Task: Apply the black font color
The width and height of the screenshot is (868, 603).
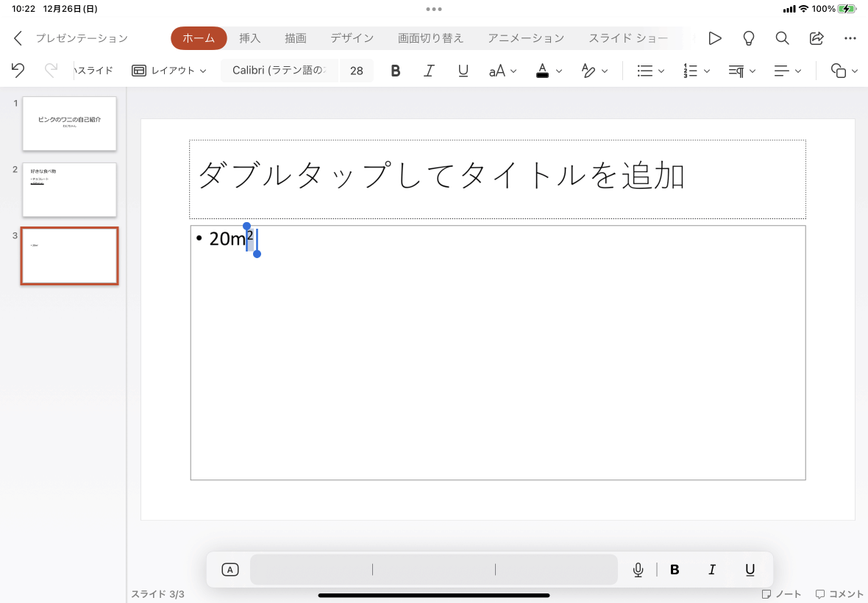Action: click(543, 71)
